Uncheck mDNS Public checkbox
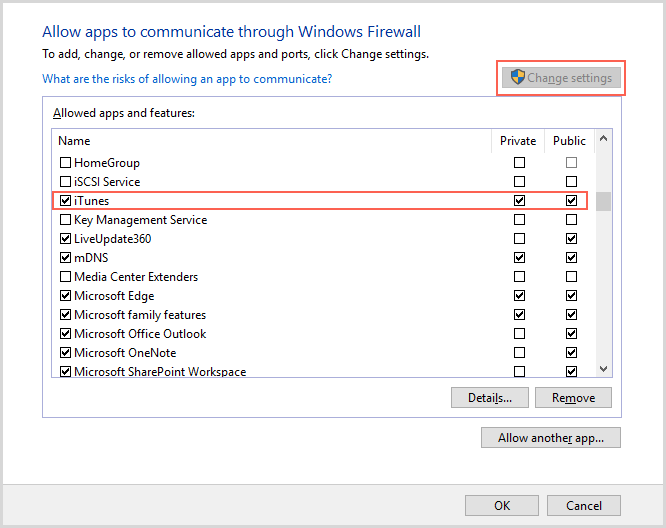Screen dimensions: 666x528 click(571, 258)
